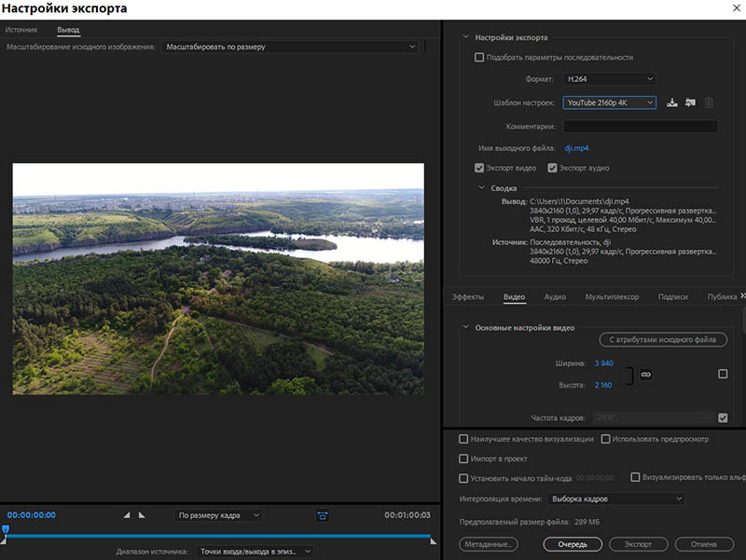Click the delete preset trash icon
Screen dimensions: 746x560
709,102
